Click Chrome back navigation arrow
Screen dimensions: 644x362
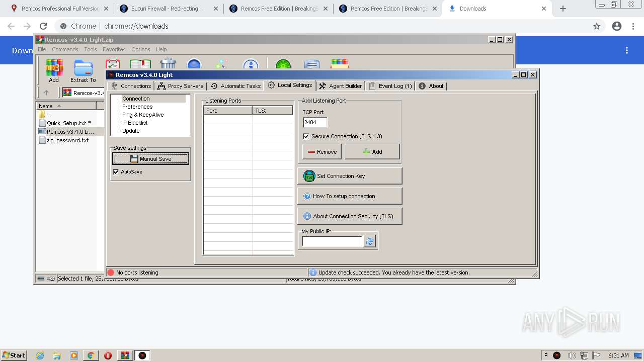[x=11, y=26]
